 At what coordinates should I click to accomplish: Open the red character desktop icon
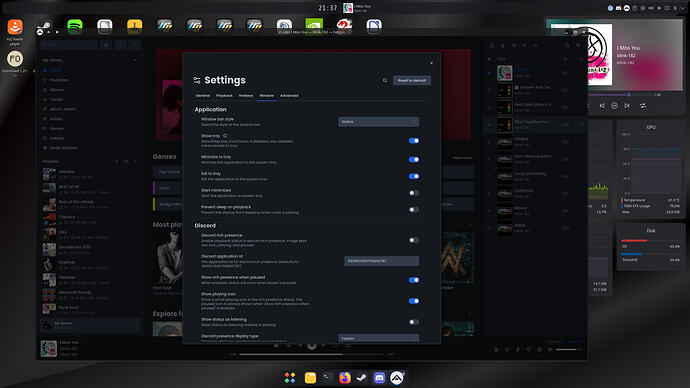pos(344,25)
